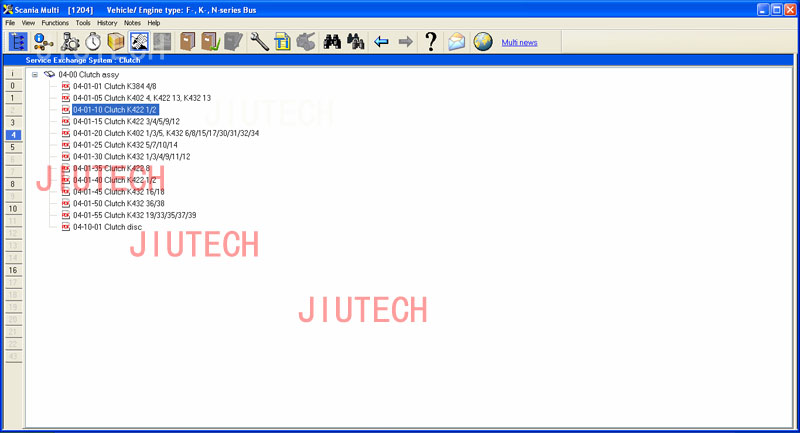800x433 pixels.
Task: Open the stopwatch standard times icon
Action: click(x=93, y=42)
